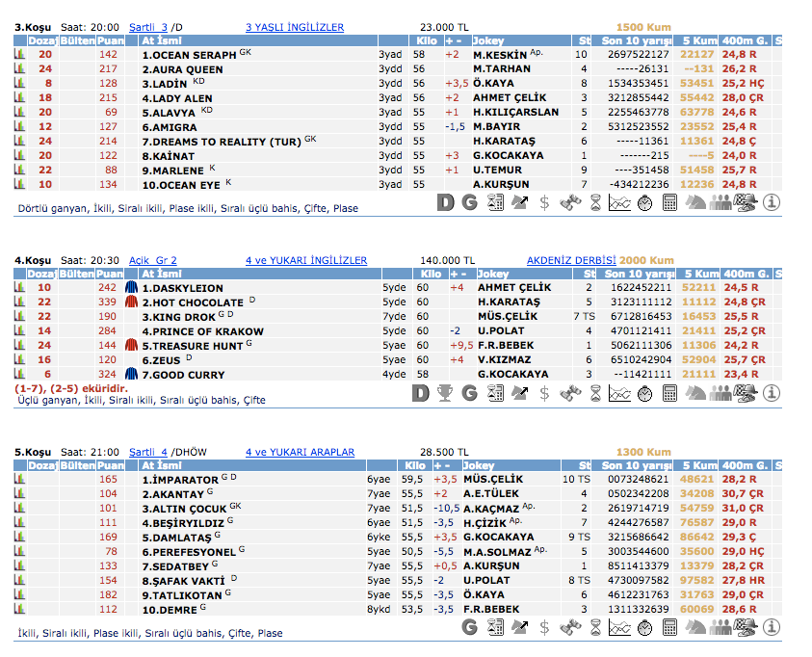Click the 3 YAŞLI İNGİLİZLER link
812x657 pixels.
pyautogui.click(x=294, y=28)
